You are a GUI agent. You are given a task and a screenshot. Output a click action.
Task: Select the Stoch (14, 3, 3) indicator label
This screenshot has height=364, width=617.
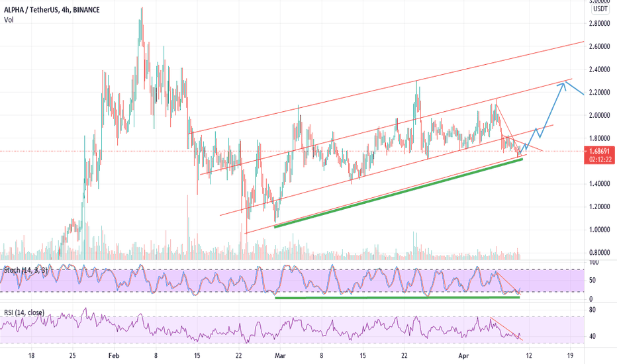point(26,270)
